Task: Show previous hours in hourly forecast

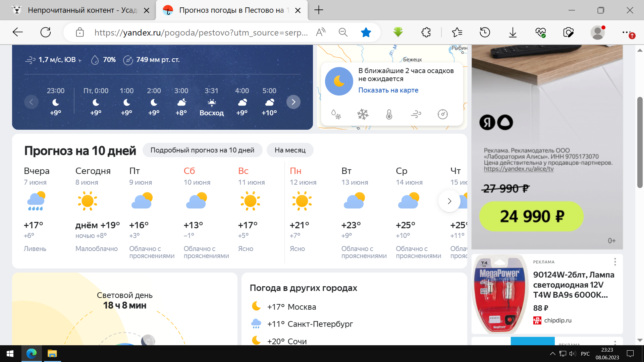Action: [x=31, y=102]
